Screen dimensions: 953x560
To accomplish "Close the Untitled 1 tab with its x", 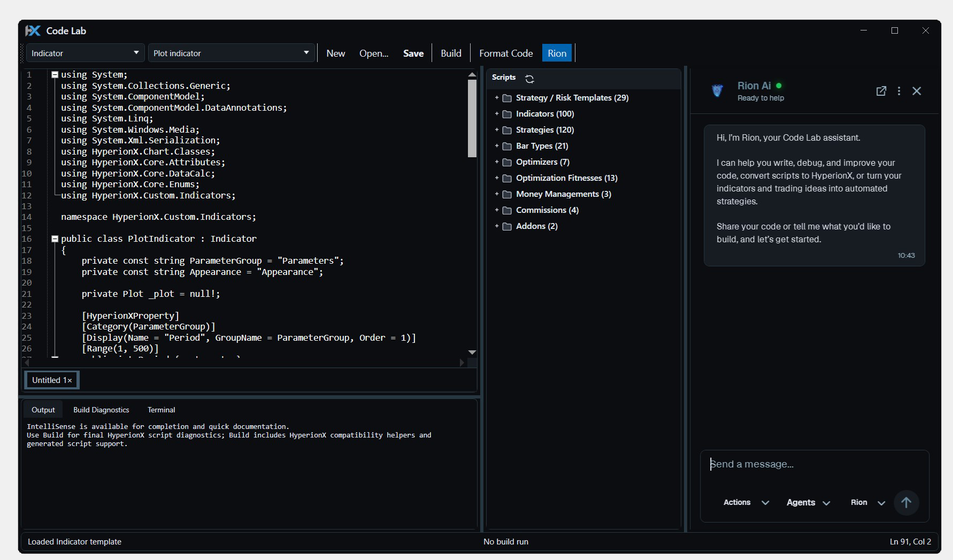I will [x=70, y=380].
